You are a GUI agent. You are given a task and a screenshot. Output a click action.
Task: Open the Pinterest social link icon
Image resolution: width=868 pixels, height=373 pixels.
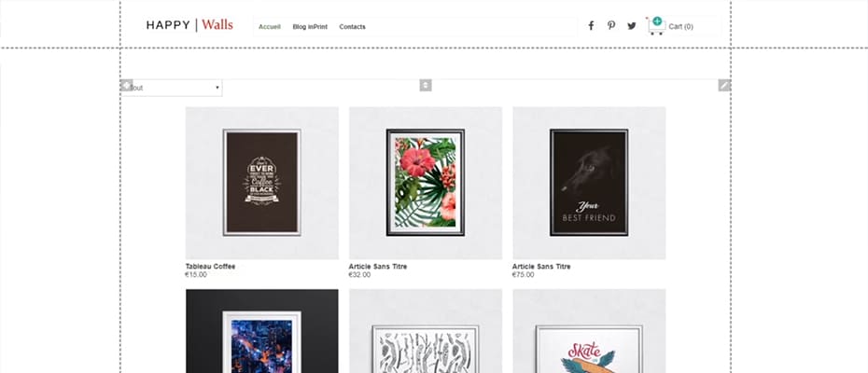coord(611,25)
